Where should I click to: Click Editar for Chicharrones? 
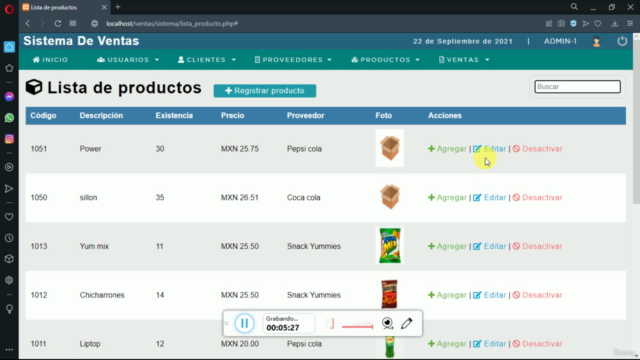coord(489,295)
